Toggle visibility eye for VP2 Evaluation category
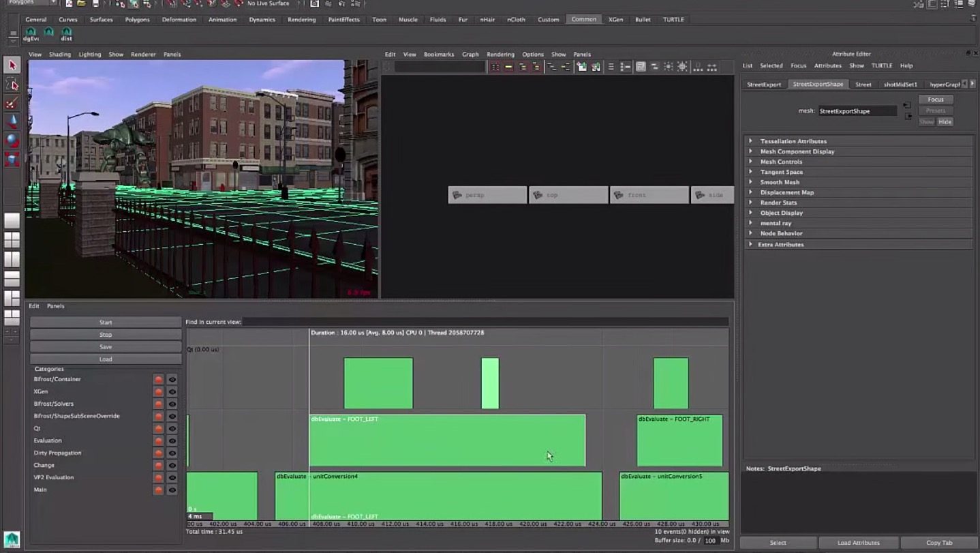The image size is (980, 553). click(x=172, y=478)
